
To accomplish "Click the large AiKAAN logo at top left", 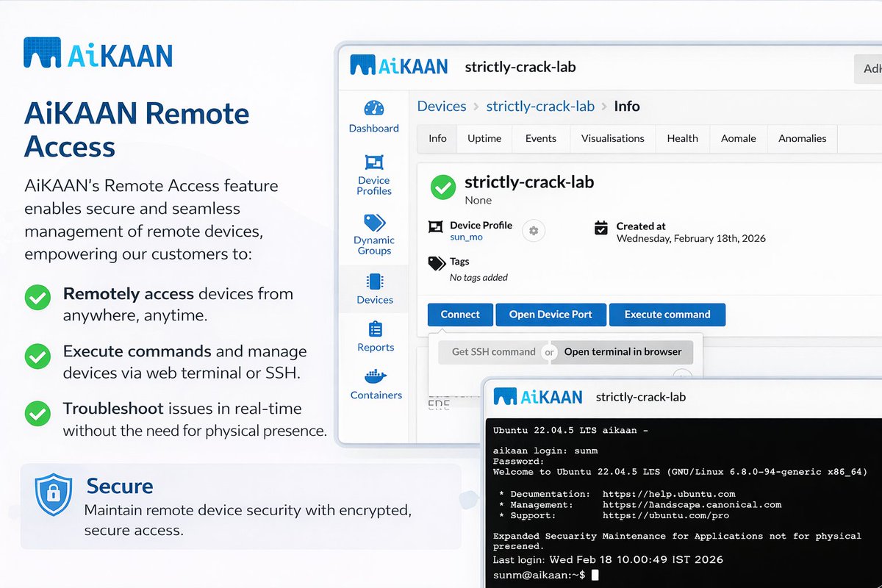I will (98, 54).
